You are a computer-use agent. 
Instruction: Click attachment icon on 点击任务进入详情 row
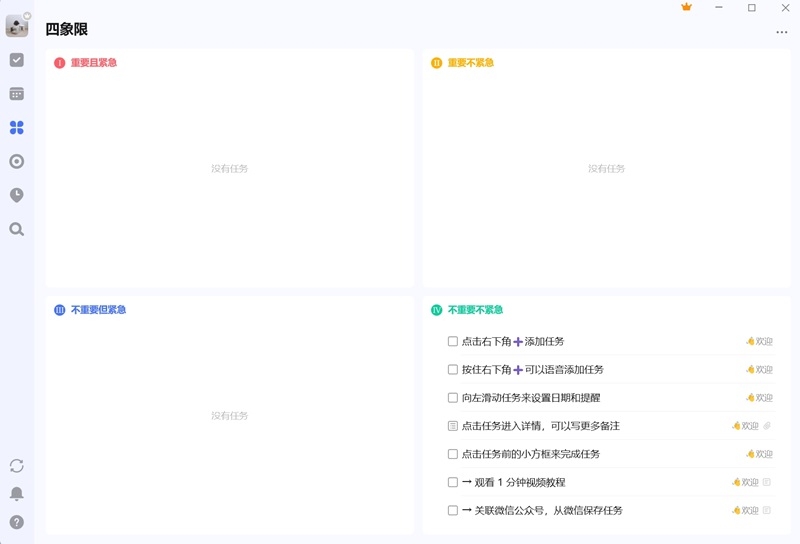coord(766,426)
